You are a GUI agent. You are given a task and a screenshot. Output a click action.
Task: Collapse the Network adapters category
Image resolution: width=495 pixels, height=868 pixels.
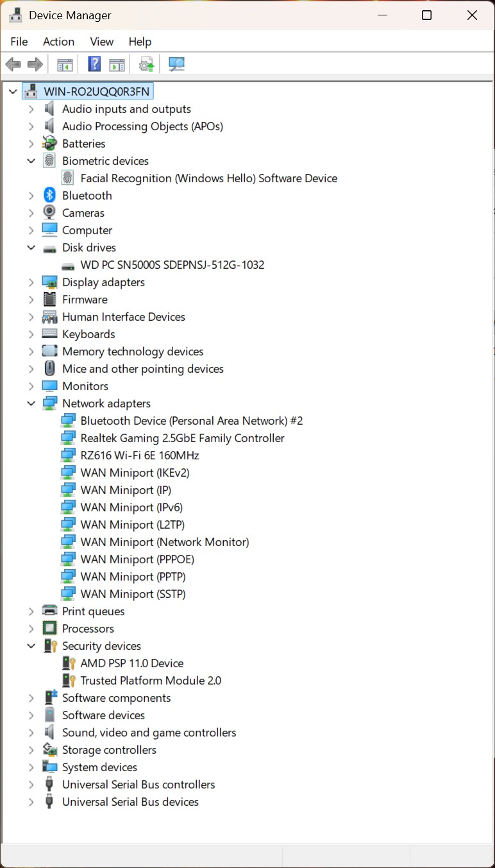(31, 403)
